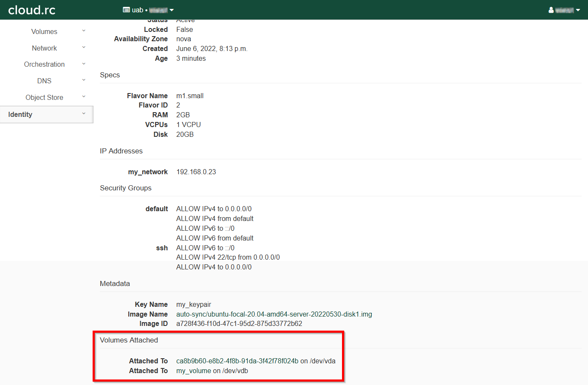
Task: Expand the Volumes chevron in sidebar
Action: pos(84,31)
